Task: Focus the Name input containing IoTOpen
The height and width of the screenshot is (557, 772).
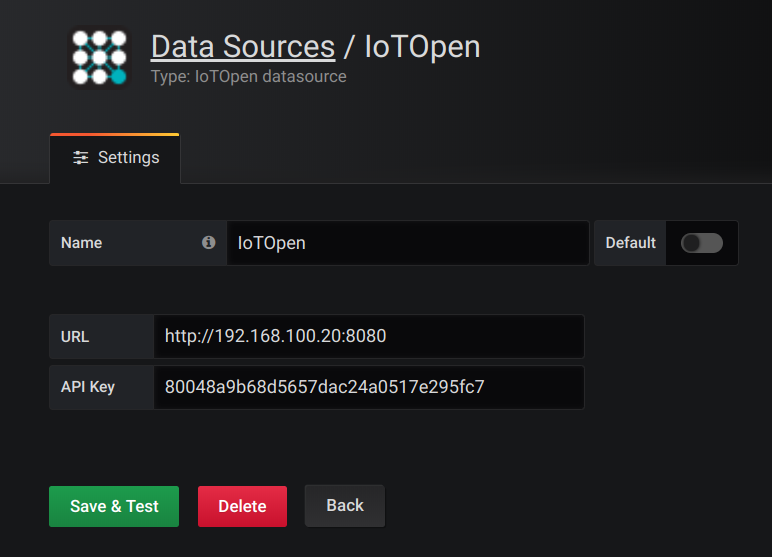Action: tap(408, 243)
